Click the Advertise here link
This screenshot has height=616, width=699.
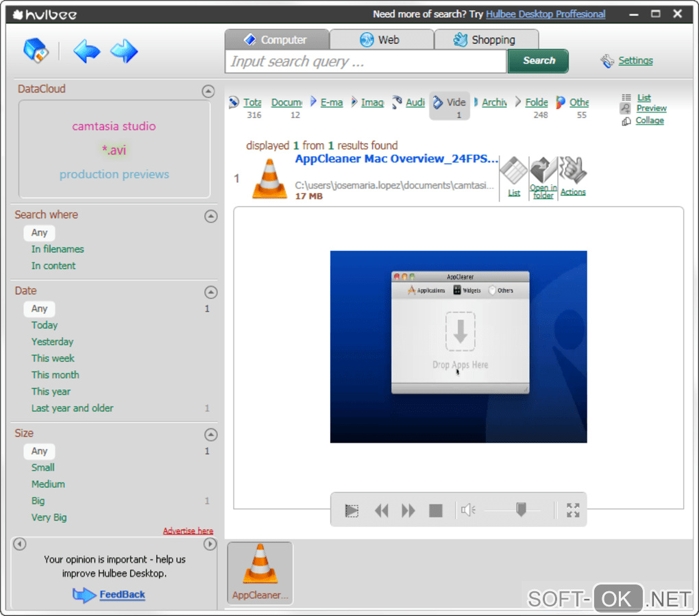pyautogui.click(x=188, y=531)
